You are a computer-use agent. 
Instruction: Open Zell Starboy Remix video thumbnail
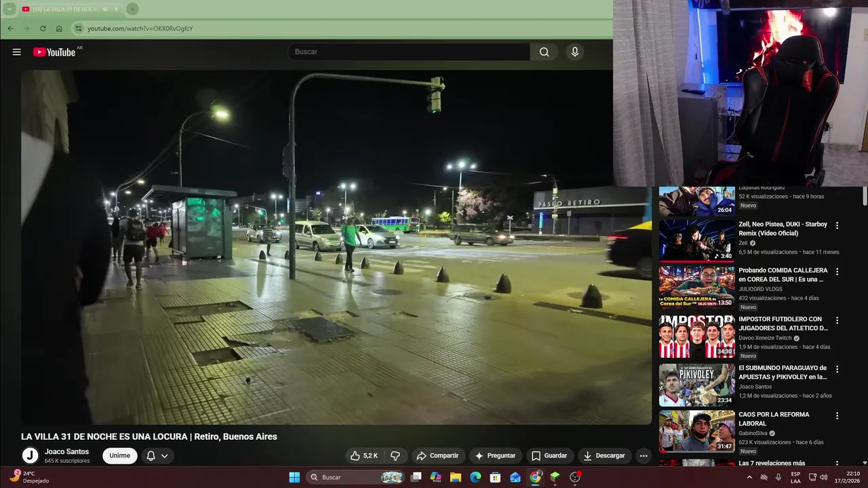(697, 240)
